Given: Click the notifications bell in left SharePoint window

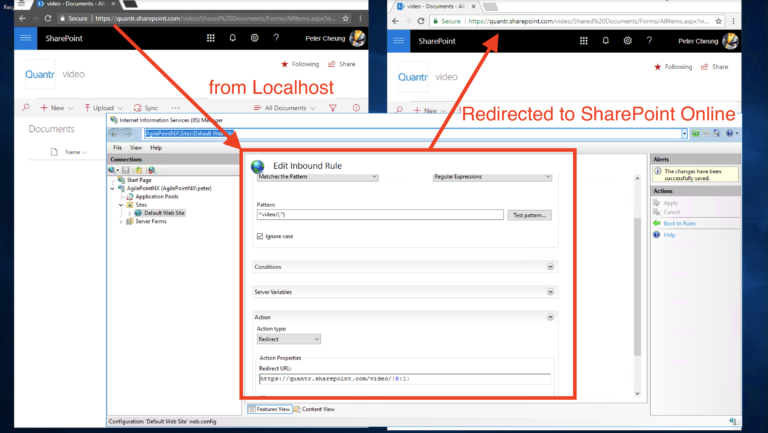Looking at the screenshot, I should coord(233,38).
